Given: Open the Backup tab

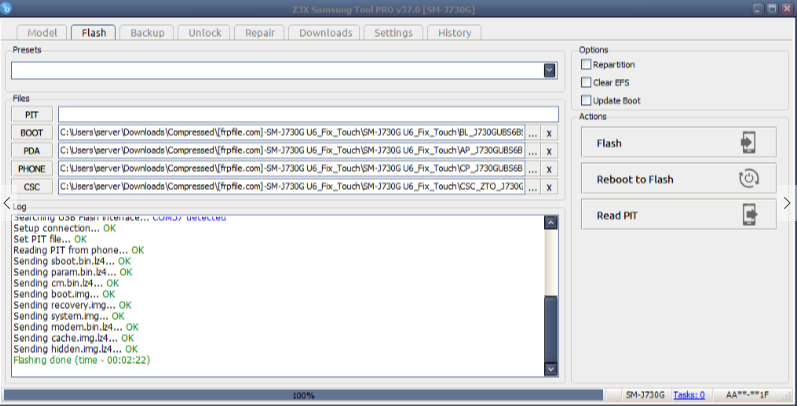Looking at the screenshot, I should [x=147, y=33].
